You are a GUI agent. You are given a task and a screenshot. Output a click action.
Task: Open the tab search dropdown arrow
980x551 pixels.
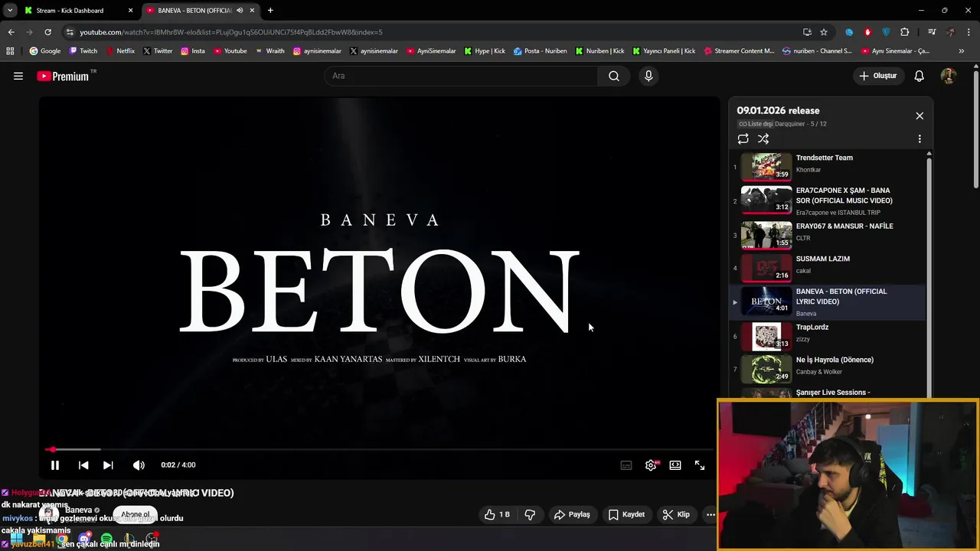point(10,11)
